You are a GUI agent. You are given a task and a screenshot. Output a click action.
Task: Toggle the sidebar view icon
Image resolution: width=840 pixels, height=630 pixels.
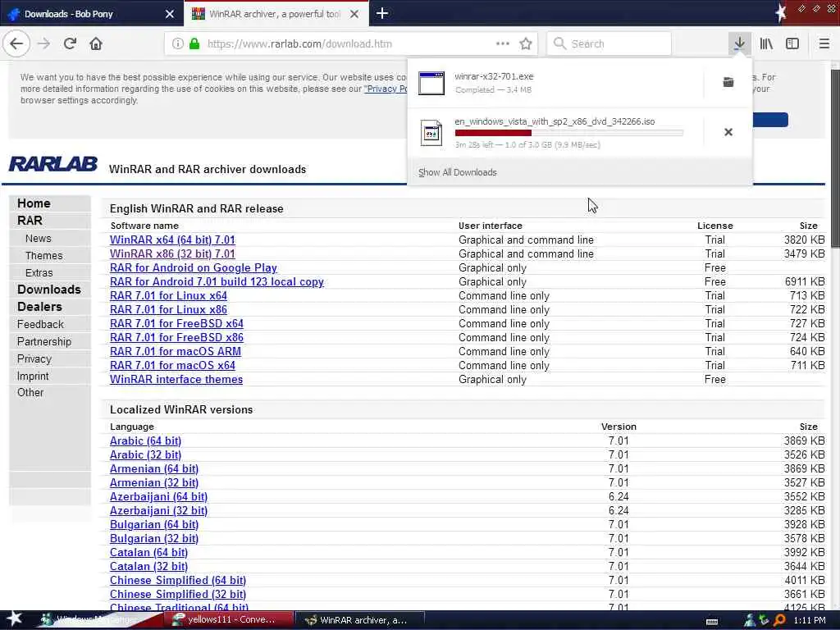792,43
